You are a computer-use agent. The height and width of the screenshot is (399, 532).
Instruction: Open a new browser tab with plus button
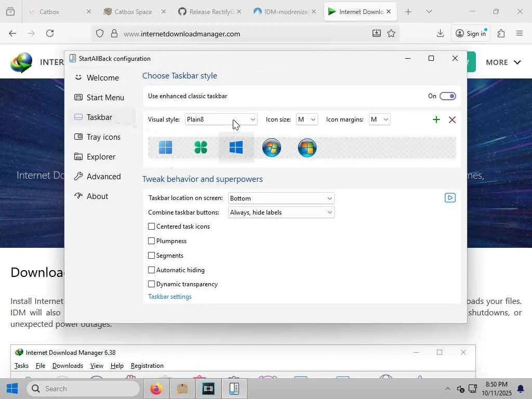click(x=408, y=11)
